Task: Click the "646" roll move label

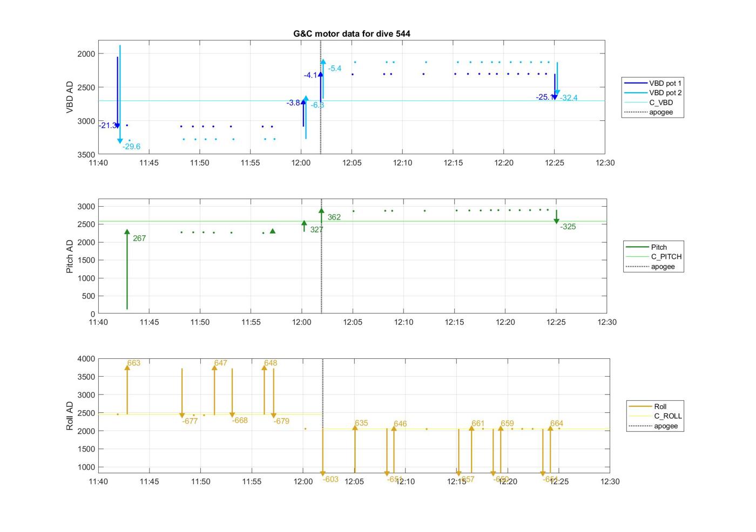Action: click(x=400, y=424)
